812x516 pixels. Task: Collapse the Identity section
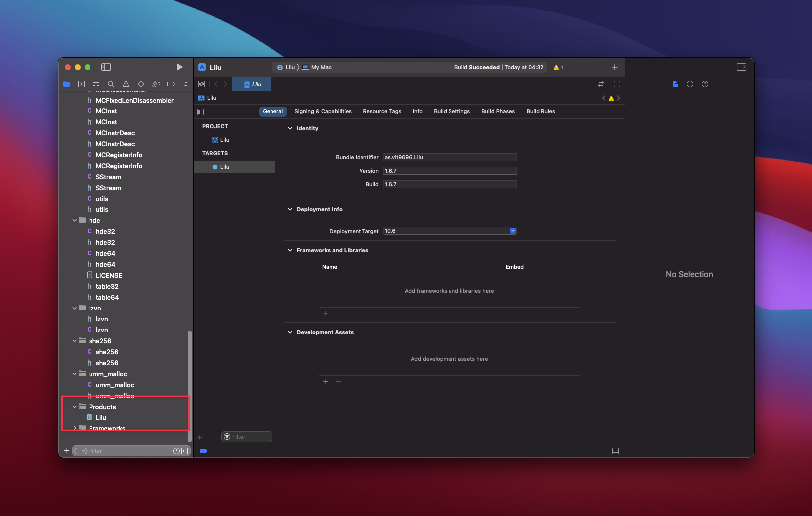tap(290, 128)
